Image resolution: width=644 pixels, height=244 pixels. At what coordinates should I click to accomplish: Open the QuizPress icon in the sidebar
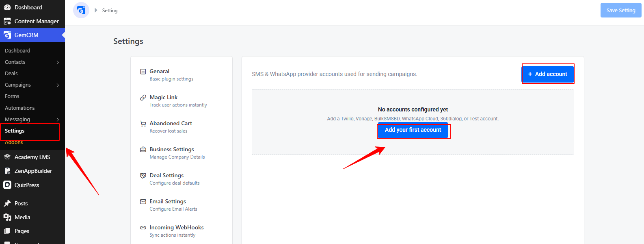click(7, 185)
